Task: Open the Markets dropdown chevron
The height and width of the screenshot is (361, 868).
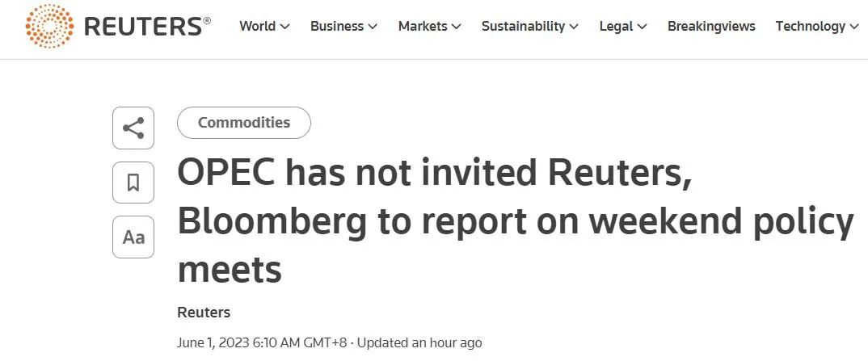Action: point(457,27)
